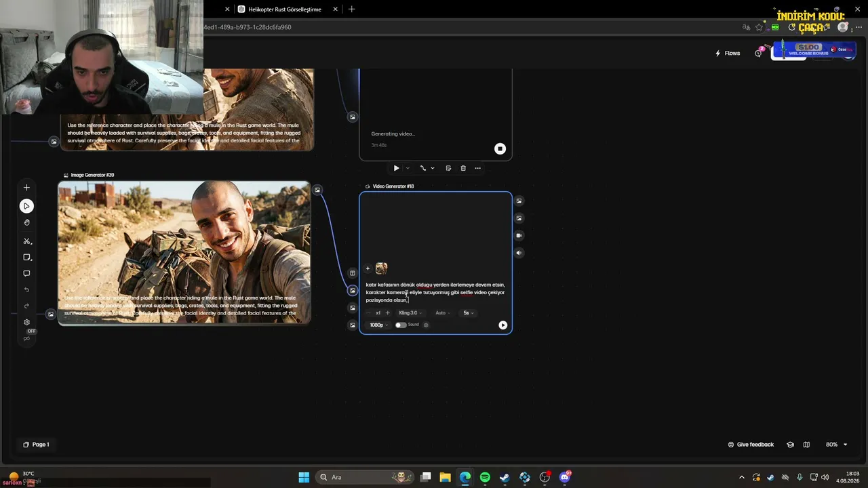
Task: Open advanced settings gear beside Sound
Action: pos(426,325)
